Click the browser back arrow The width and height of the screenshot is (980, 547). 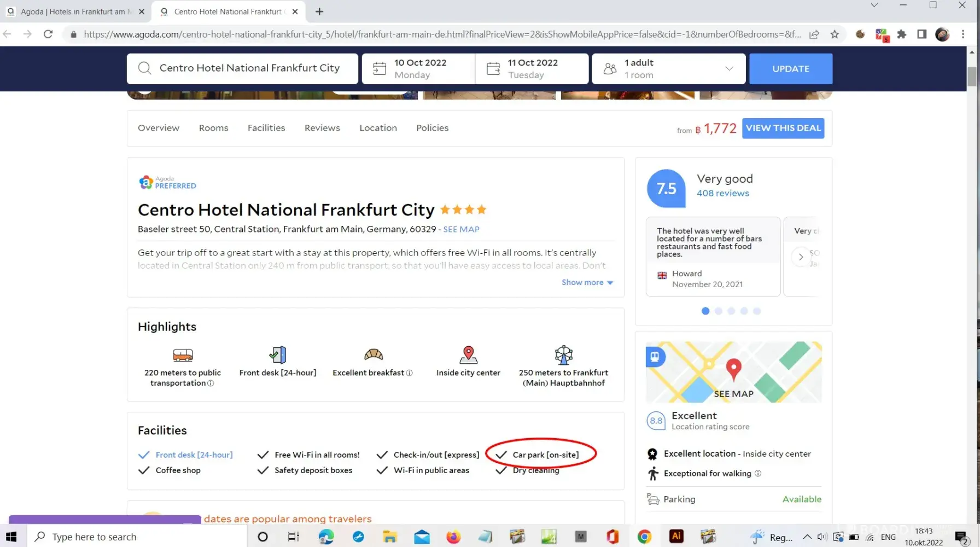7,34
